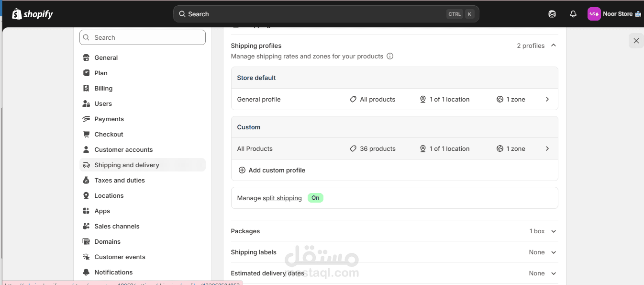Expand the Estimated delivery dates section

click(394, 273)
